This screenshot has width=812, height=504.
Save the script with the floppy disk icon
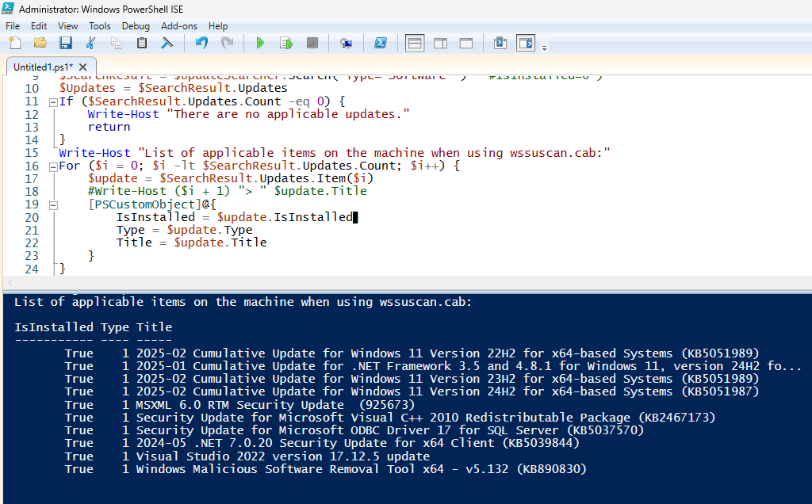click(65, 43)
